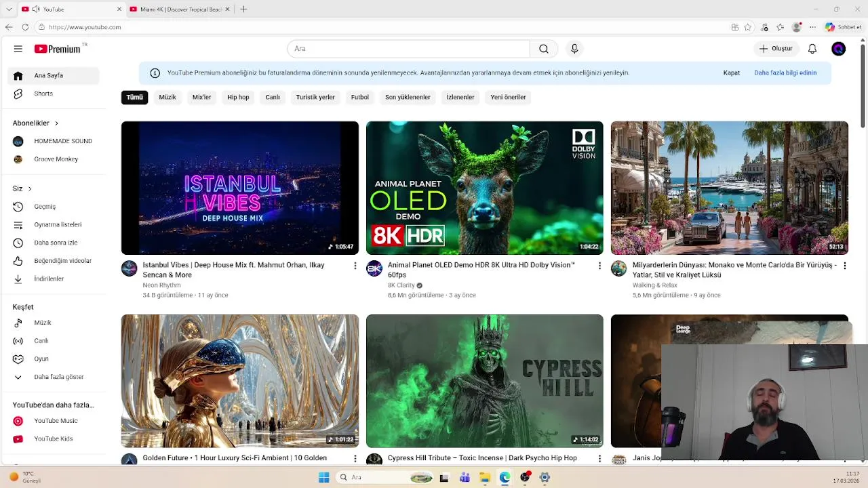This screenshot has height=488, width=868.
Task: Select the Futbol filter chip
Action: pos(360,98)
